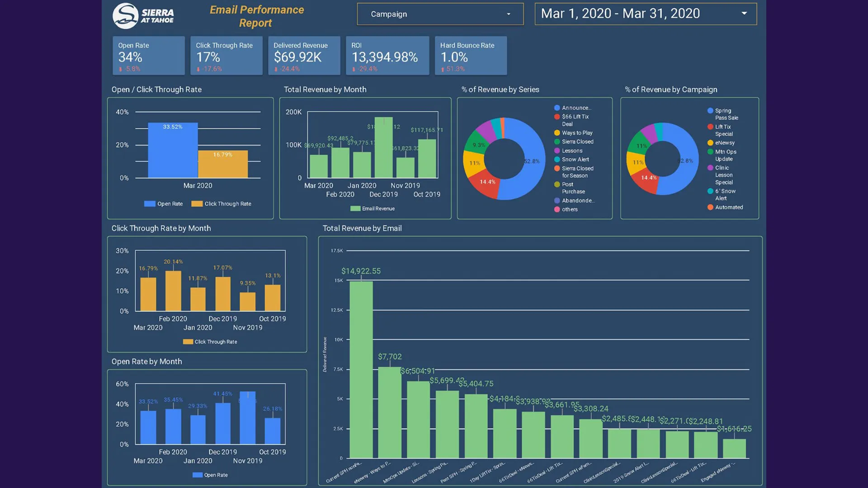Open the Mar 1, 2020 - Mar 31, 2020 date range picker
Image resolution: width=868 pixels, height=488 pixels.
tap(646, 14)
